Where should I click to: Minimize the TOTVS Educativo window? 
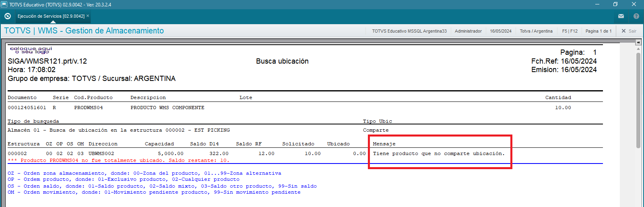[x=597, y=4]
